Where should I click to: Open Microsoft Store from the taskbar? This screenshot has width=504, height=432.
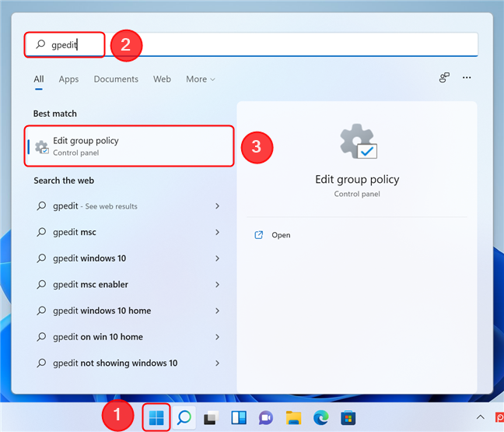click(348, 417)
